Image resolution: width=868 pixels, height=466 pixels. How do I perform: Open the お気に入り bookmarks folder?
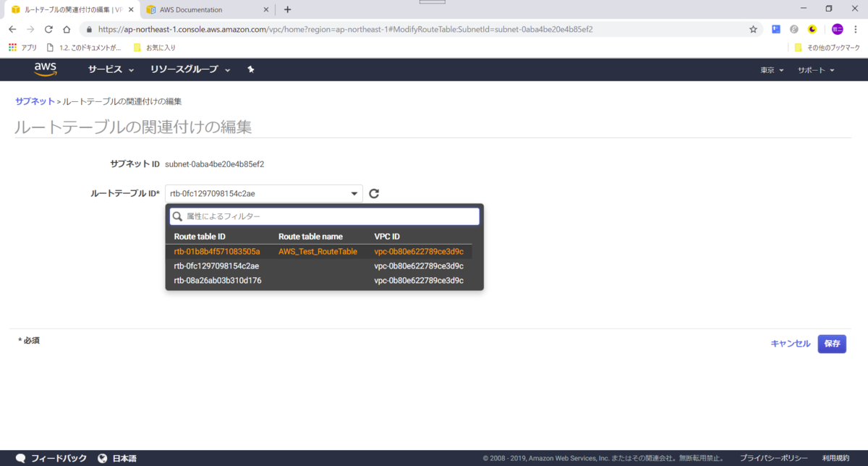point(155,48)
